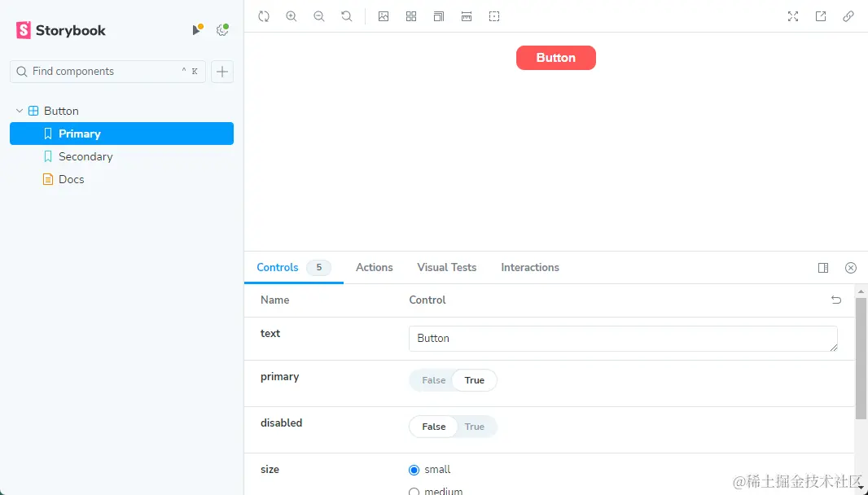Screen dimensions: 868x495
Task: Click the Button component grid icon
Action: click(33, 111)
